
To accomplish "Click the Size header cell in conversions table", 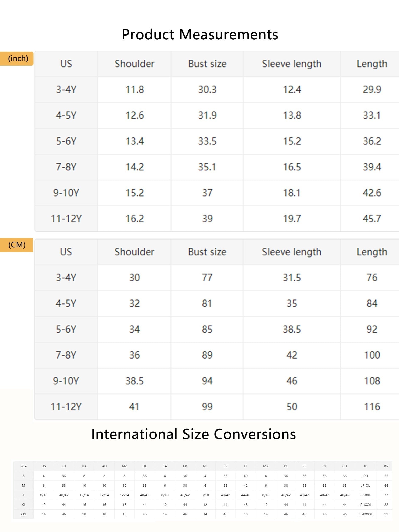I will coord(24,466).
